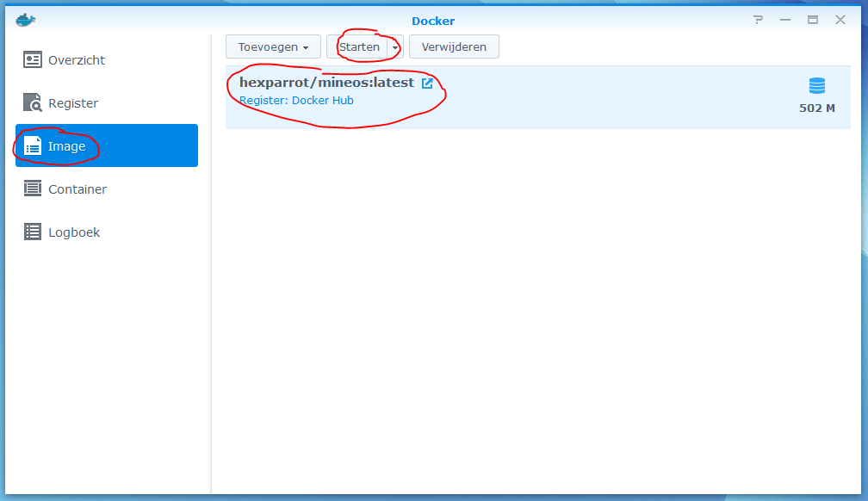Open the Overzicht section icon
Screen dimensions: 868x501
pos(32,59)
